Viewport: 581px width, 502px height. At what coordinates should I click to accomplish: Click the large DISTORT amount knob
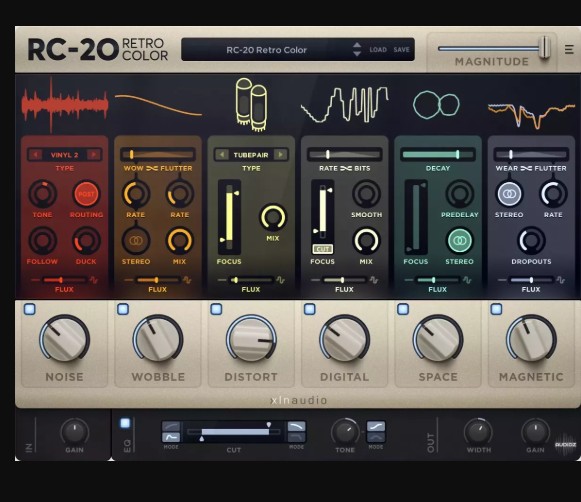tap(251, 339)
